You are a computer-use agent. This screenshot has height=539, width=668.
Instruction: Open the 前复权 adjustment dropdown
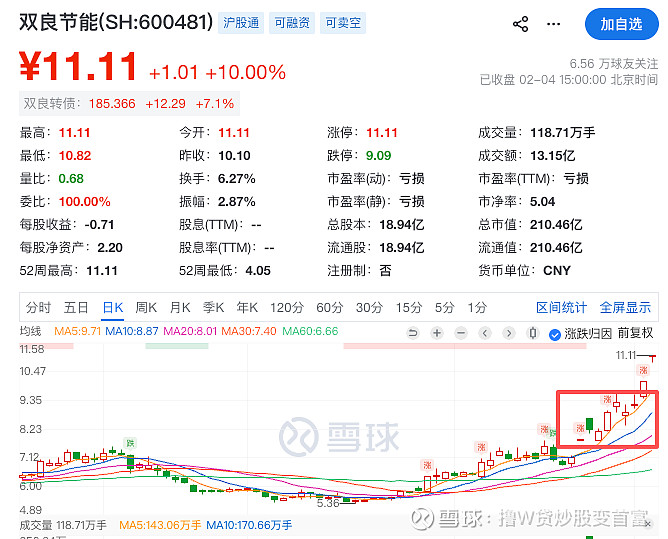tap(635, 333)
